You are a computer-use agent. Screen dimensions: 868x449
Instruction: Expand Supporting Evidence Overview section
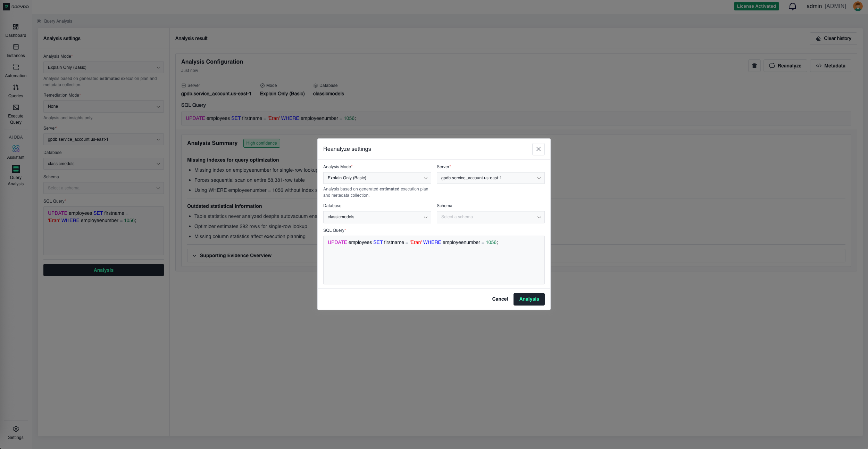click(235, 256)
